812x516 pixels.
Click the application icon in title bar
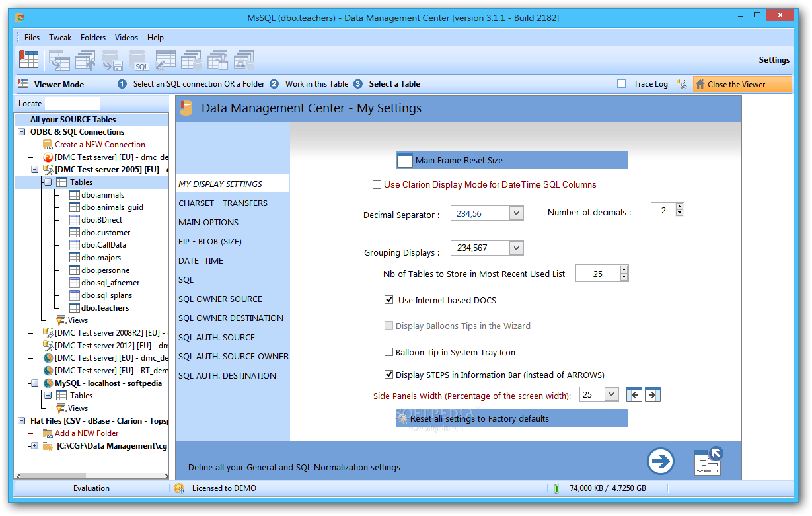point(20,18)
